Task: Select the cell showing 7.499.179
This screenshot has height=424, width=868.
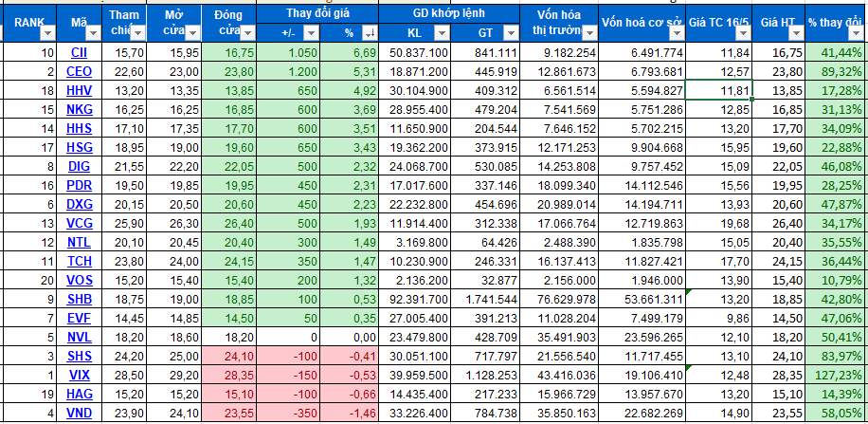Action: click(x=642, y=318)
